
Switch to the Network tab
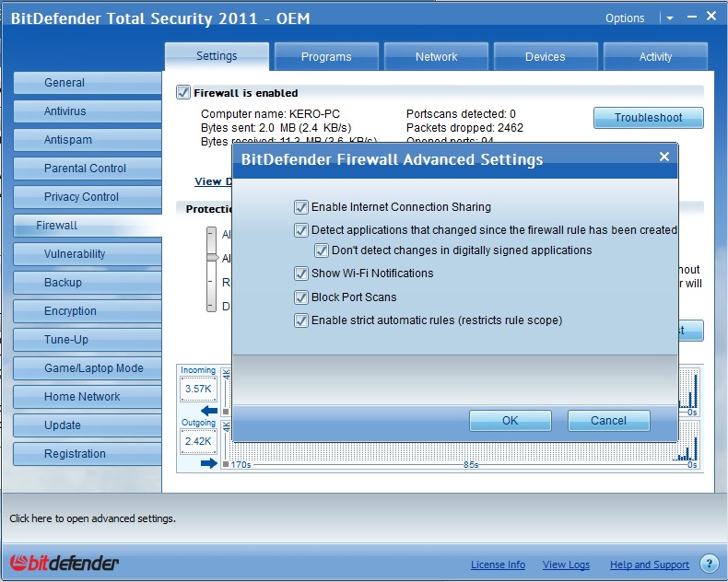tap(436, 56)
